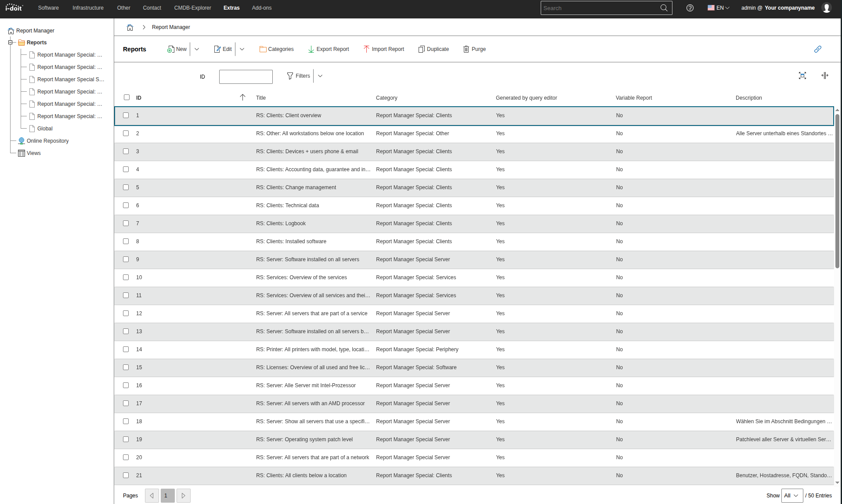Open the CMDB-Explorer menu
The image size is (842, 504).
tap(192, 8)
